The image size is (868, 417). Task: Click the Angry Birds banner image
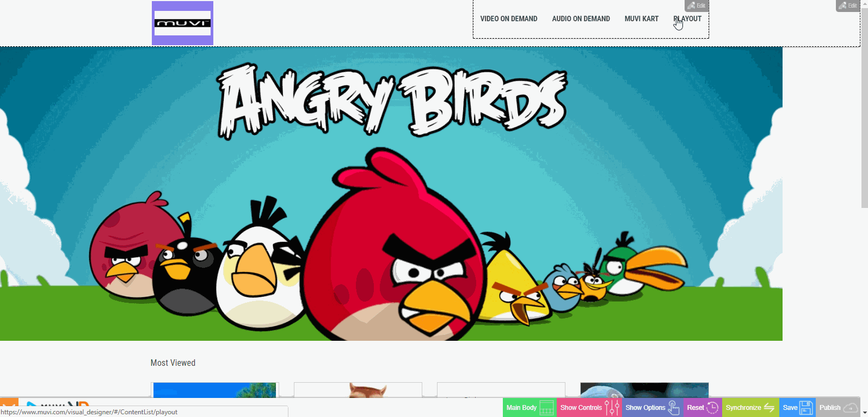(391, 194)
